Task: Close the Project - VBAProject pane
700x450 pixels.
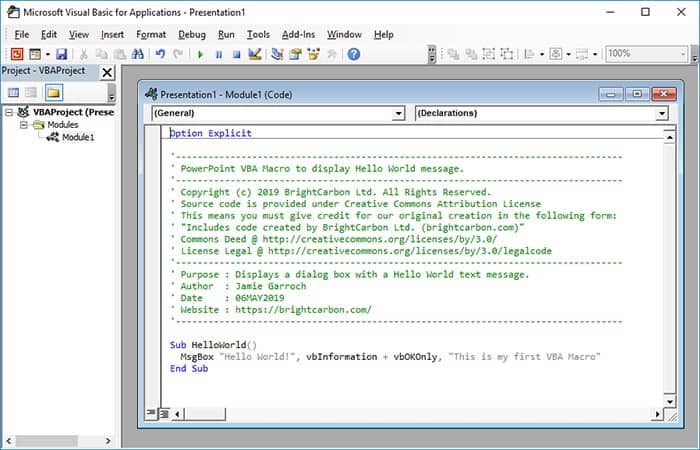Action: 107,72
